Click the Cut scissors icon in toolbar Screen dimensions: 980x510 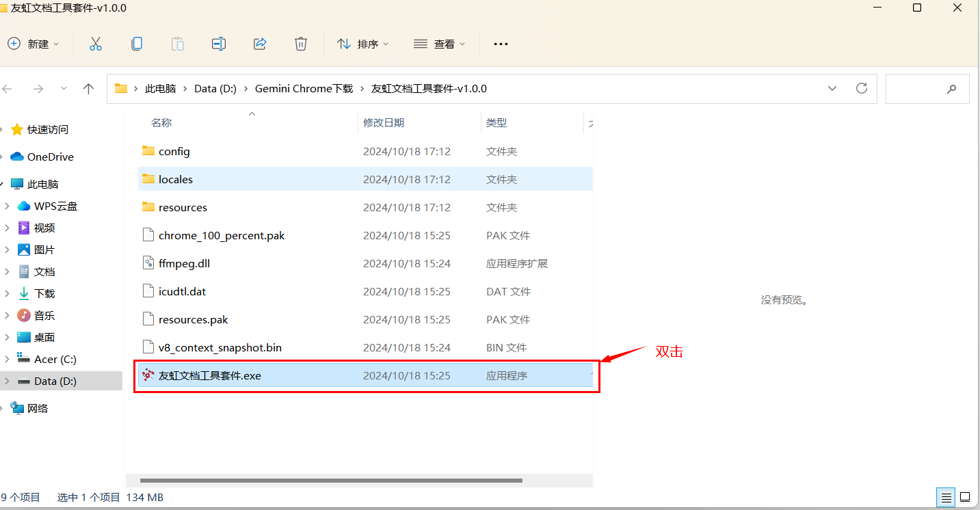coord(96,44)
